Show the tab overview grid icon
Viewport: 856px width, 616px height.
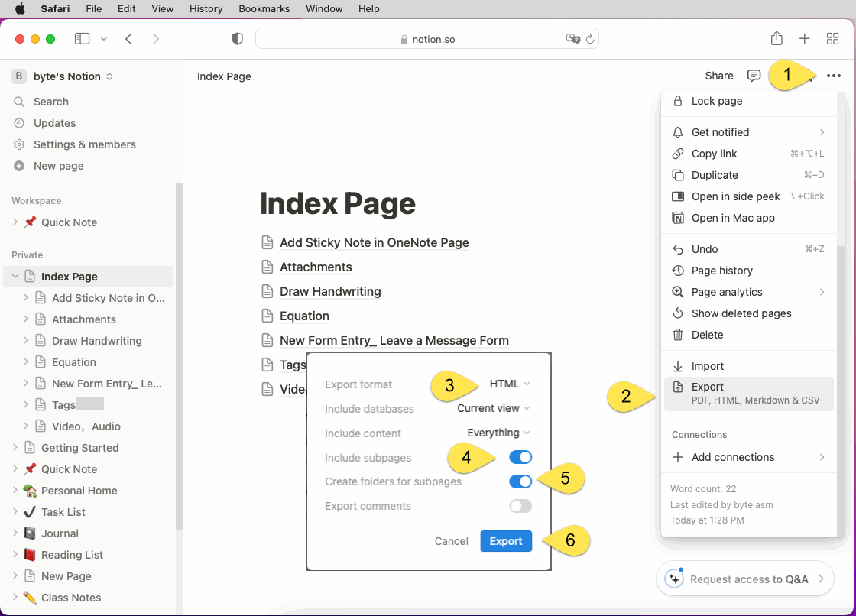832,39
